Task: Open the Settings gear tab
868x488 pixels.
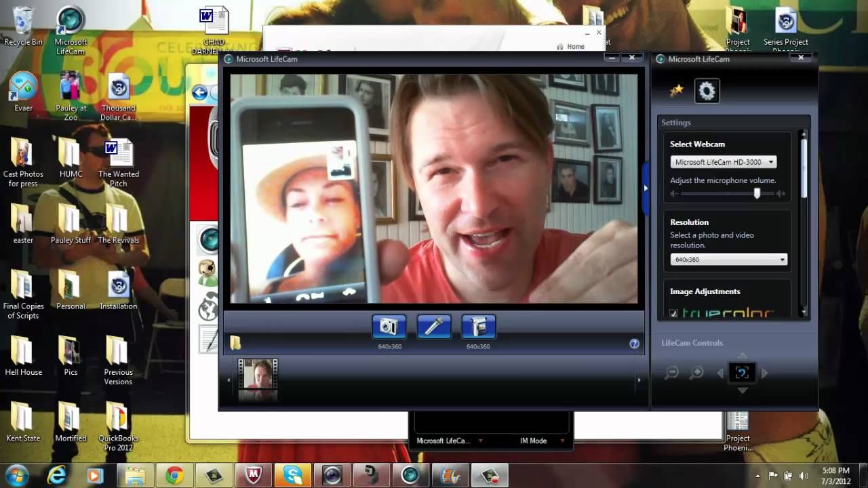Action: 707,91
